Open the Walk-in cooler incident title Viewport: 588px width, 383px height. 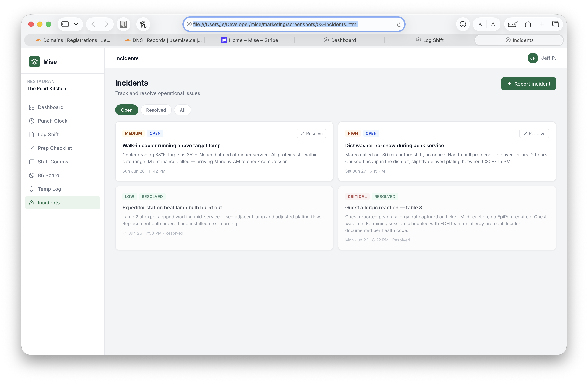171,145
